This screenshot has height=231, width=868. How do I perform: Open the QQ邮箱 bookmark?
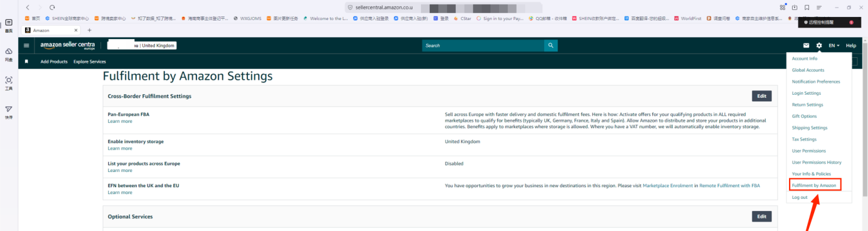coord(548,19)
